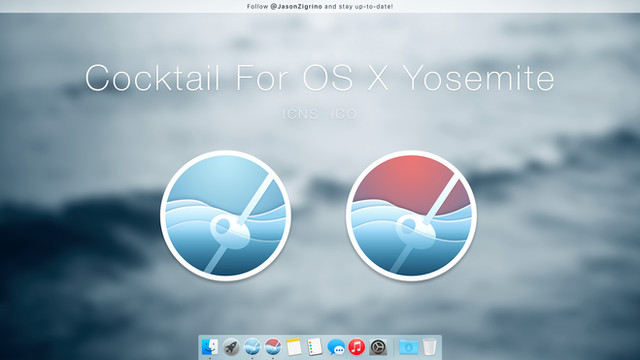640x360 pixels.
Task: Open Messages app in the dock
Action: [336, 348]
